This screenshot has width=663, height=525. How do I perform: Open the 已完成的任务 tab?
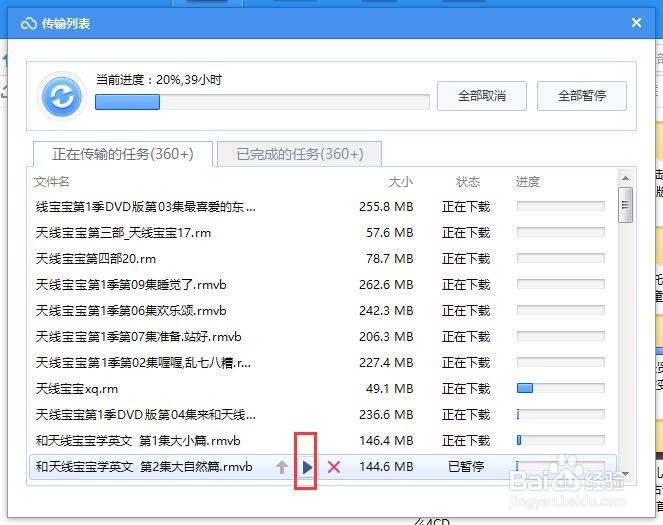point(300,154)
